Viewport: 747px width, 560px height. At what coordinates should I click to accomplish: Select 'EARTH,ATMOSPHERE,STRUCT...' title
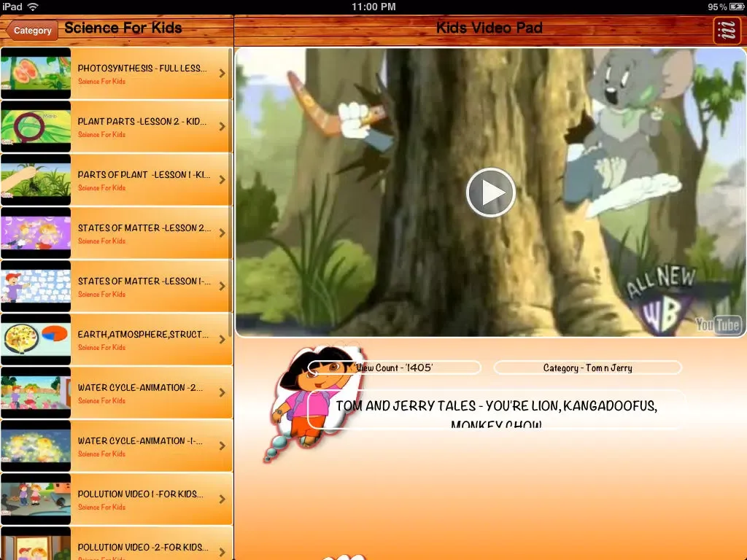(143, 335)
